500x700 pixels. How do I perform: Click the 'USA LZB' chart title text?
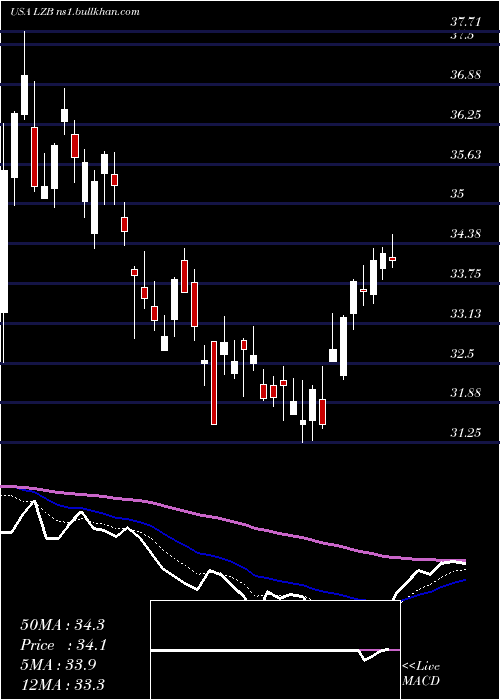pos(33,11)
